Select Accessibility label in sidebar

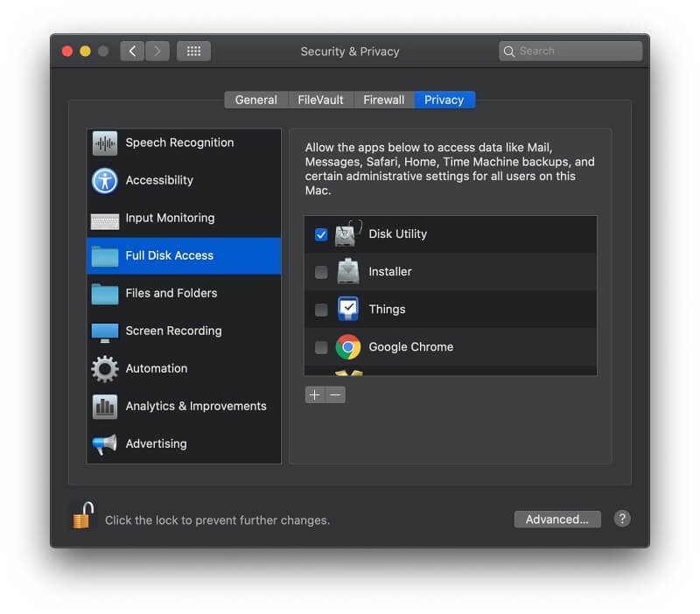(159, 180)
